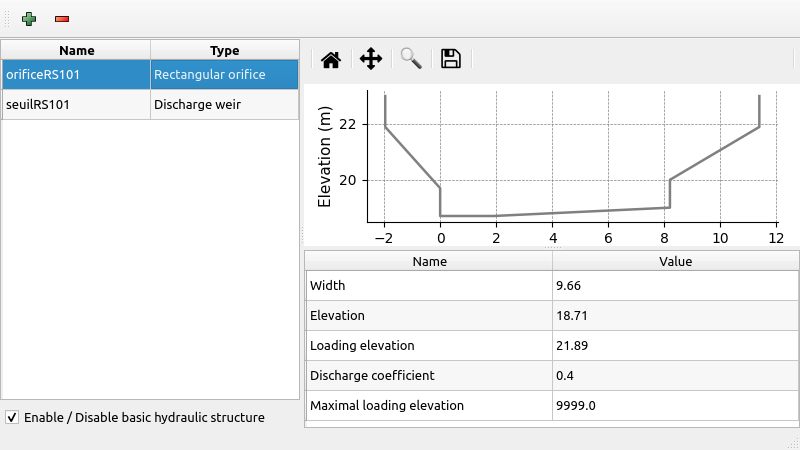800x450 pixels.
Task: Open the Discharge weir type cell
Action: click(x=223, y=104)
